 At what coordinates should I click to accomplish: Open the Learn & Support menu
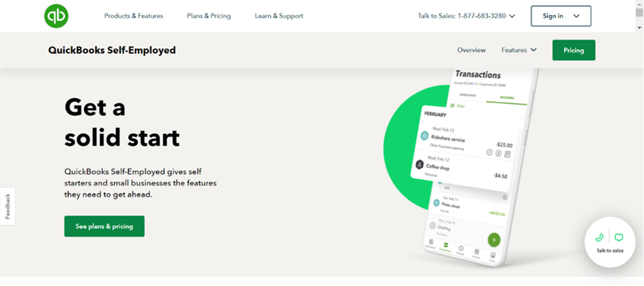[279, 16]
